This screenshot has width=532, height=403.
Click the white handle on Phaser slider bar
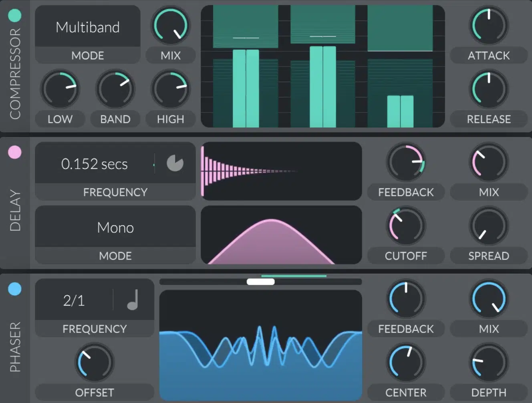[x=261, y=282]
